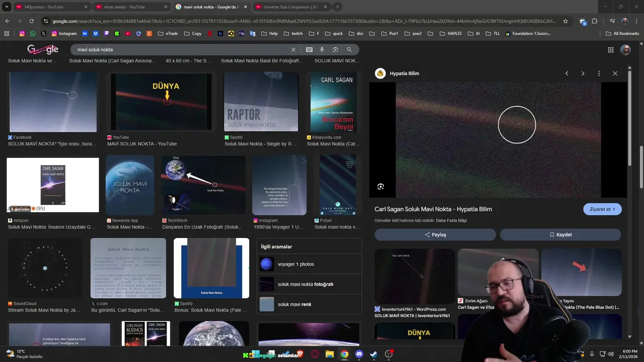Open the Nowanda App SOLUK MAVİ NOKTA thumbnail
644x362 pixels.
[130, 185]
